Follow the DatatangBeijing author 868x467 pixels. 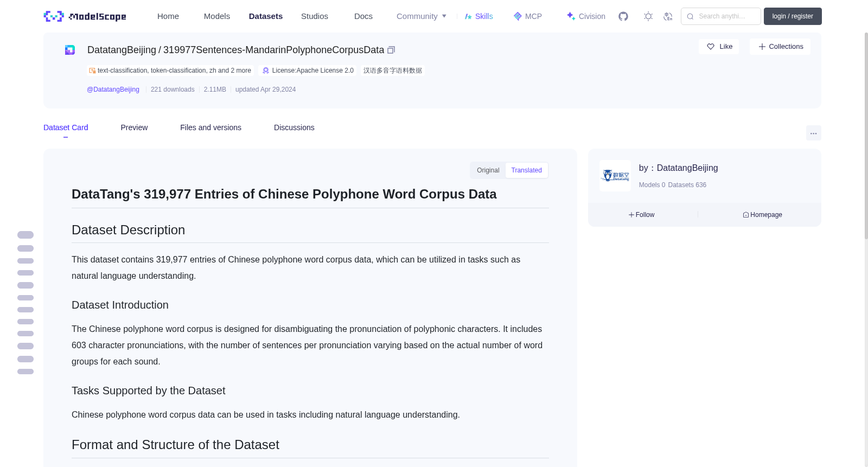642,215
